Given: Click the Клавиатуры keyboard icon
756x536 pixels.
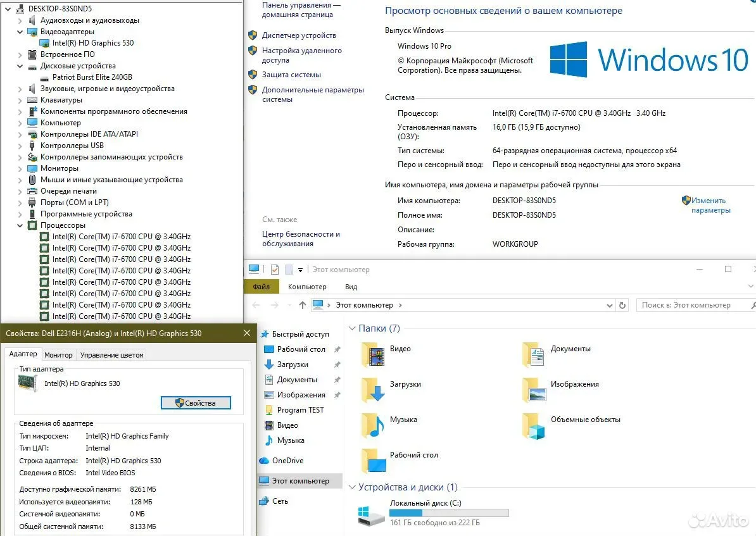Looking at the screenshot, I should (32, 100).
